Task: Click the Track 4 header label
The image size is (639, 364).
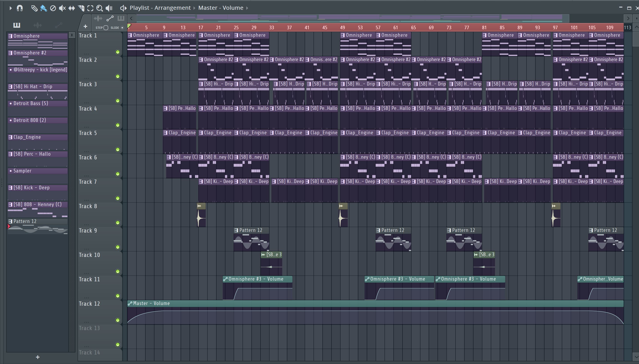Action: click(88, 109)
